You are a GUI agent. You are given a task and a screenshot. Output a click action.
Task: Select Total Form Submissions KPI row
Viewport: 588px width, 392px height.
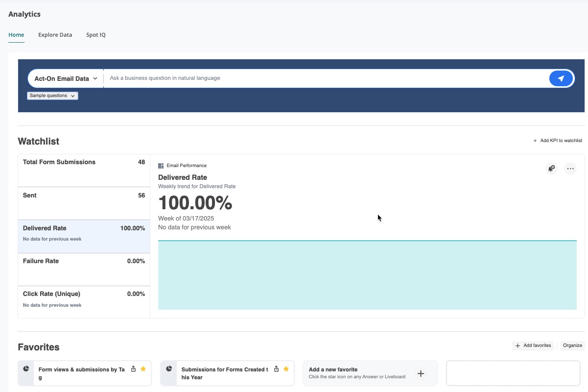84,171
